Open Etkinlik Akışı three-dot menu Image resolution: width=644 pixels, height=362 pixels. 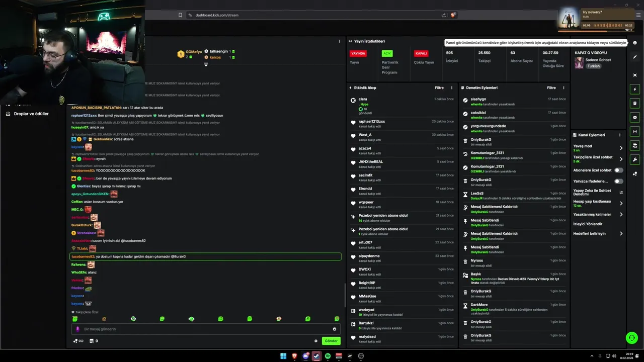pos(451,87)
